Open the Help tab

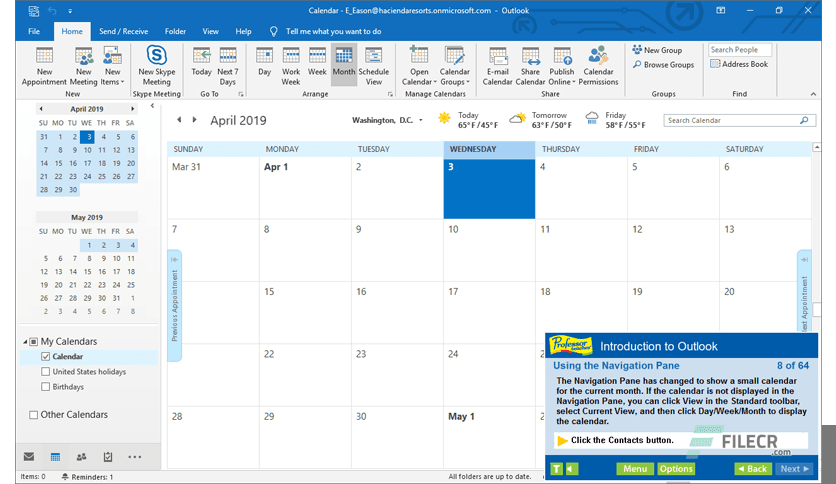coord(243,31)
